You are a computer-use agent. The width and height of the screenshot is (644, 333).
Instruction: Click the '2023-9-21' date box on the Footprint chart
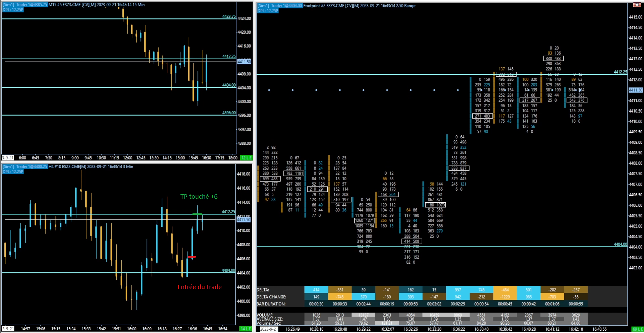point(269,329)
